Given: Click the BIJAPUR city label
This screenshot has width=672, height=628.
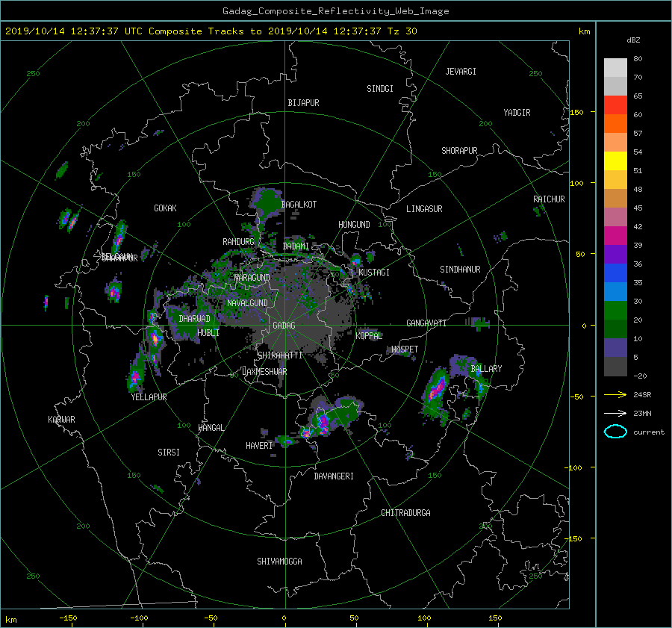Looking at the screenshot, I should coord(303,103).
